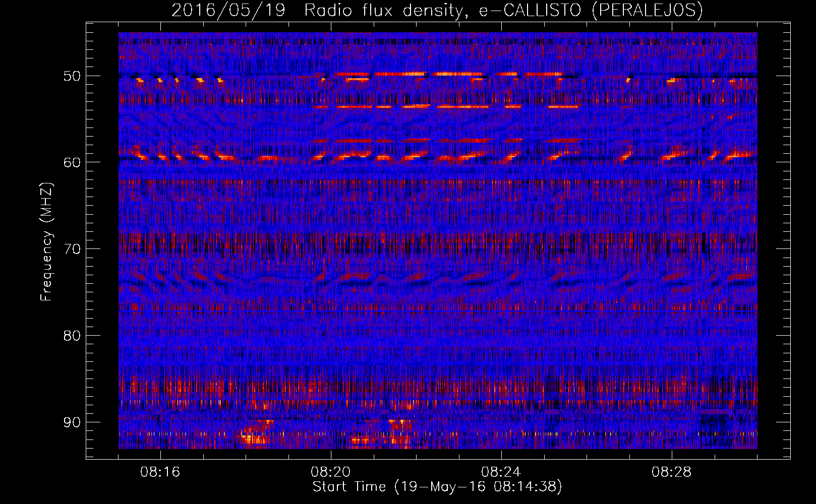
Task: Click the 08:28 time tick label
Action: coord(672,472)
